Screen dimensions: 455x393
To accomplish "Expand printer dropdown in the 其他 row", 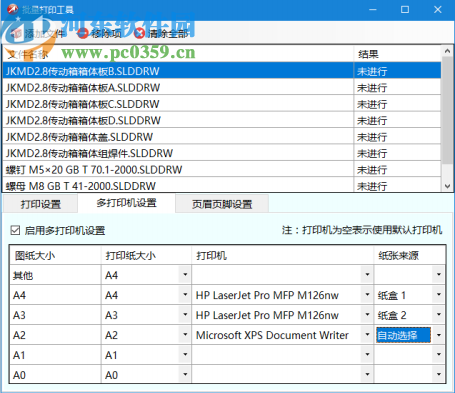I will 367,275.
